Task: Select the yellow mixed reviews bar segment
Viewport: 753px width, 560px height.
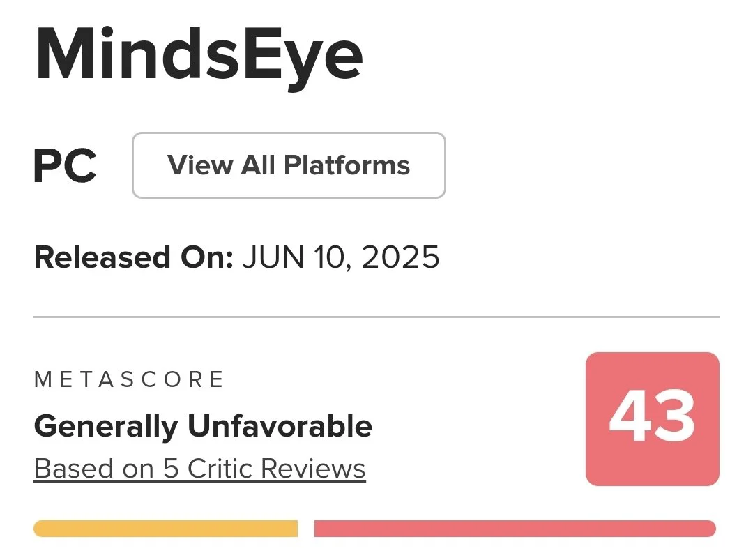Action: [x=165, y=529]
